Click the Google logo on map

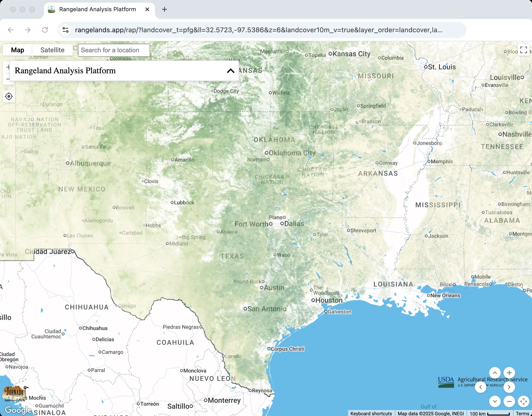18,410
